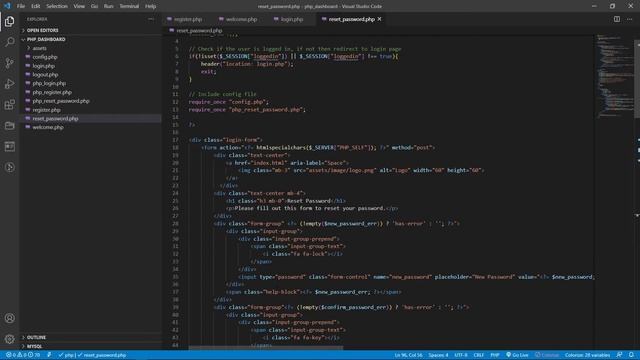Open the Run menu
Viewport: 640px width, 360px height.
109,6
